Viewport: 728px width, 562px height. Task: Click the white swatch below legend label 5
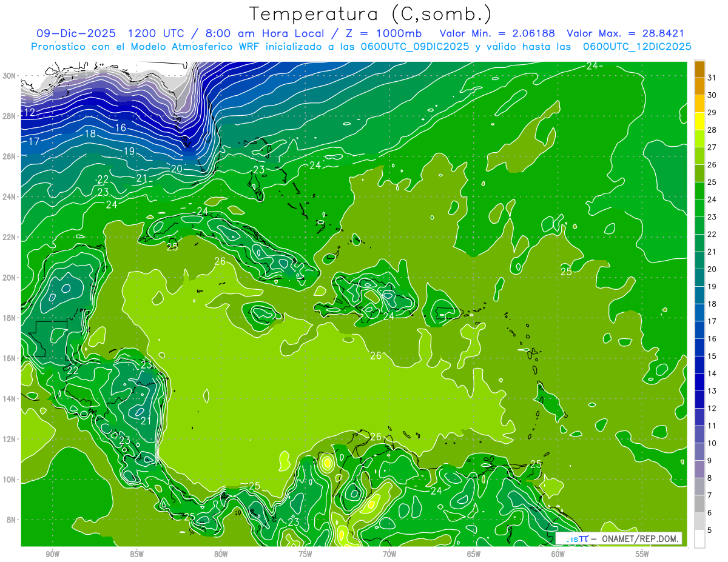click(x=700, y=539)
